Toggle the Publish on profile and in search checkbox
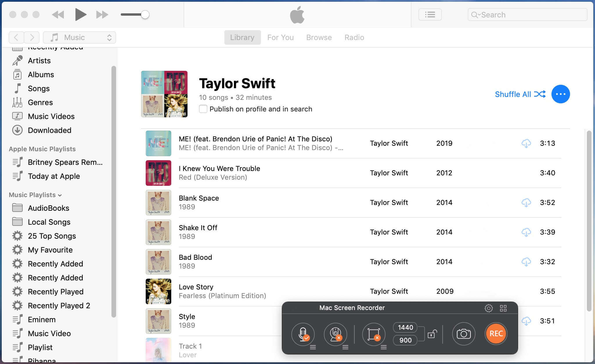 203,109
